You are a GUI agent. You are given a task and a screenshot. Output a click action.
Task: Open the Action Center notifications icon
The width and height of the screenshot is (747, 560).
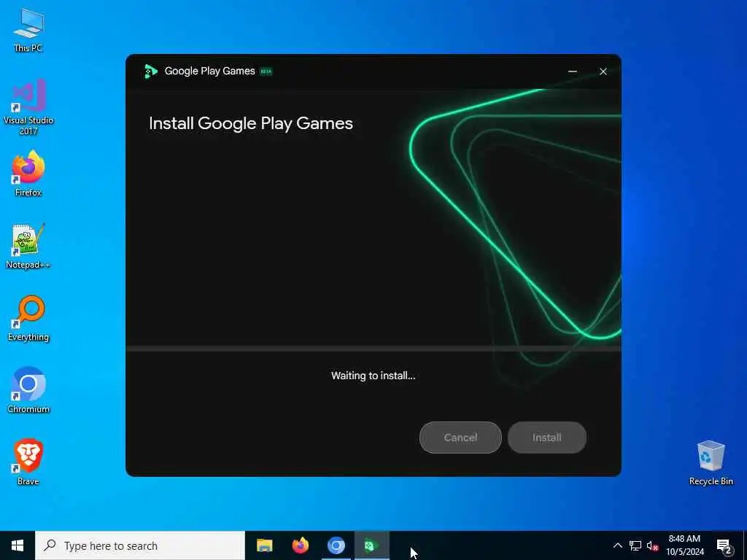pos(724,546)
